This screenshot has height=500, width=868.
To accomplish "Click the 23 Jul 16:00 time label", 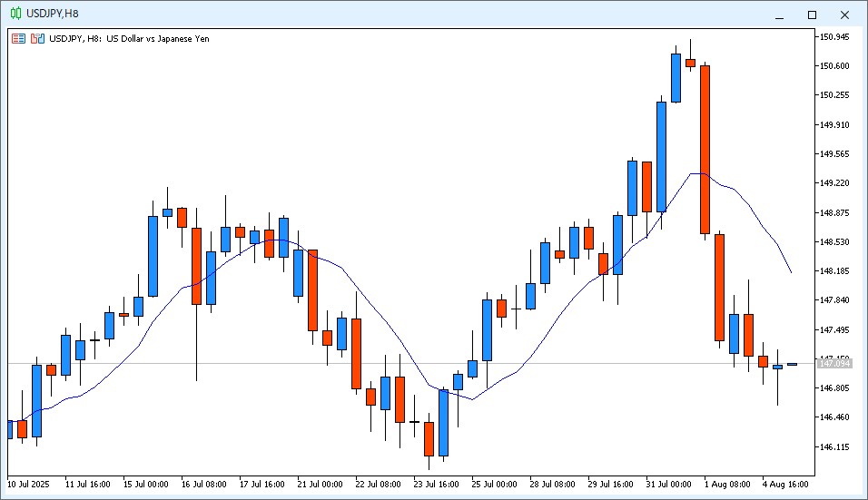I will coord(436,484).
